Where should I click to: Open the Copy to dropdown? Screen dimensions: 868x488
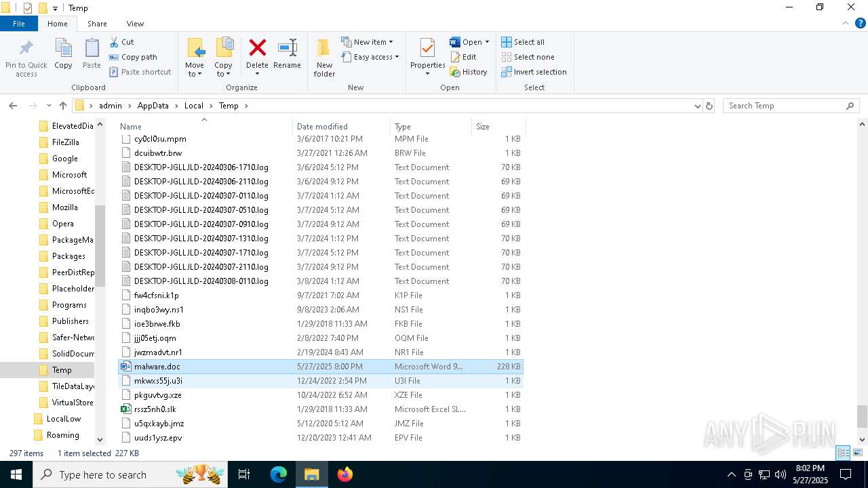tap(224, 57)
